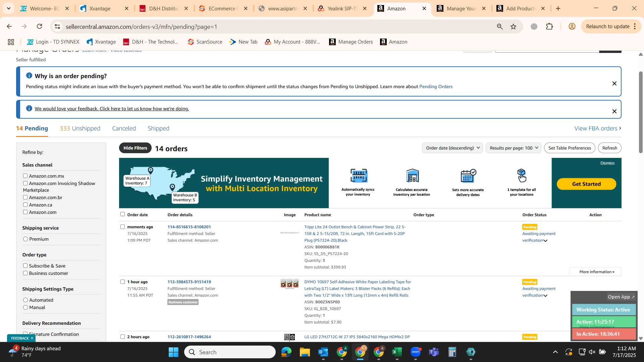The width and height of the screenshot is (644, 362).
Task: Bookmark this page with the star icon
Action: coord(513,26)
